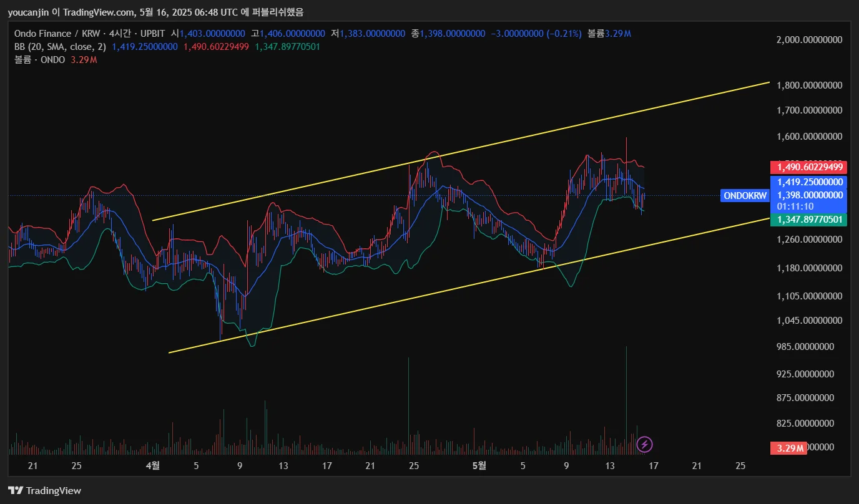The image size is (859, 504).
Task: Click the blue 1,419.25000000 tag on price axis
Action: click(x=808, y=182)
